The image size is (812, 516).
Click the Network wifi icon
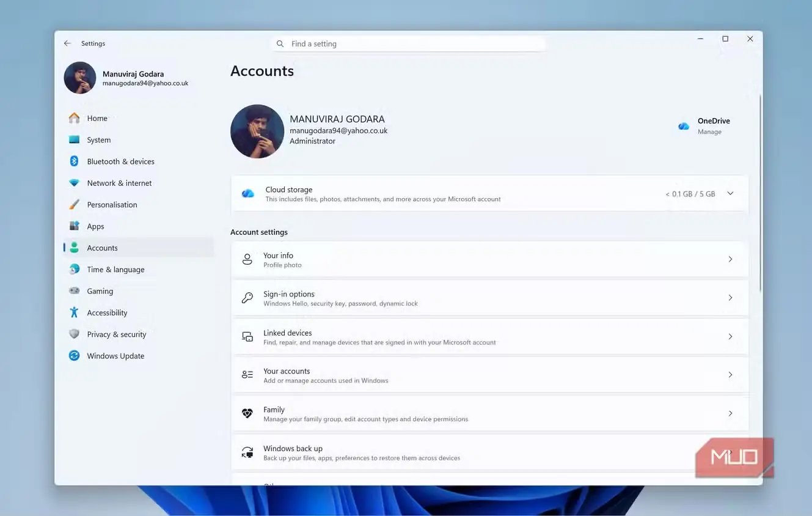(74, 183)
